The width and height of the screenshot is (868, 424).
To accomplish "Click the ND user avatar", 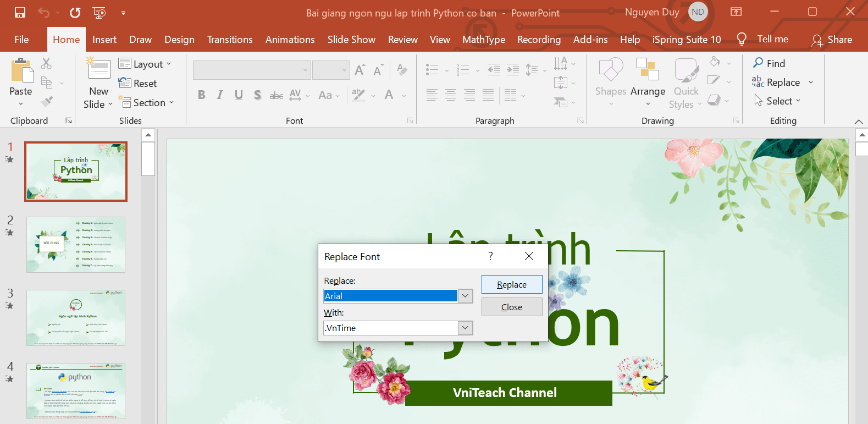I will [x=698, y=12].
